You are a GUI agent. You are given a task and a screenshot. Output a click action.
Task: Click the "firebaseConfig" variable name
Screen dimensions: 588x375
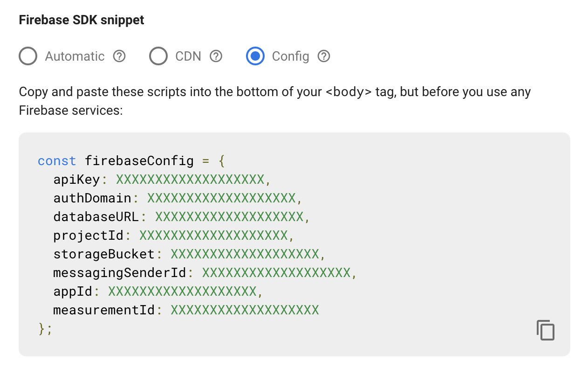pos(139,161)
